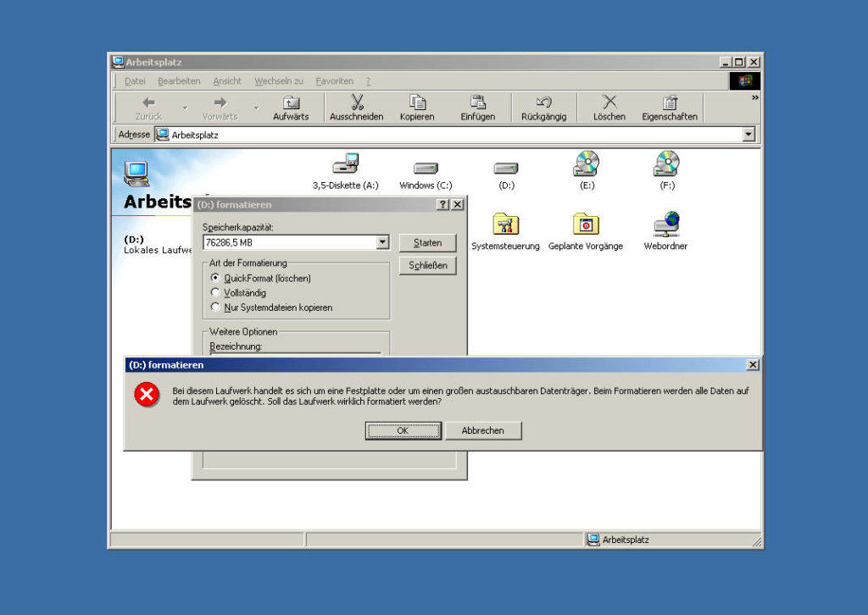Open the address bar dropdown arrow
868x615 pixels.
pos(747,134)
